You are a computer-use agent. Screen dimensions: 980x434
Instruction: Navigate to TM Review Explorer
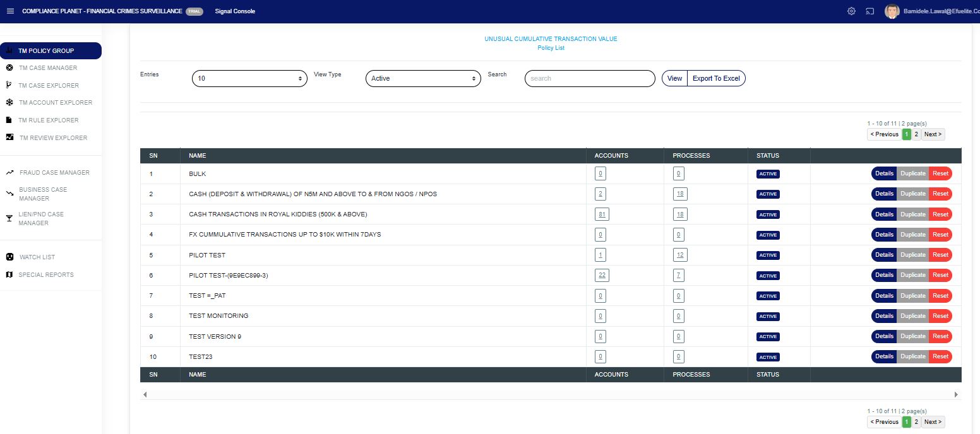point(55,138)
